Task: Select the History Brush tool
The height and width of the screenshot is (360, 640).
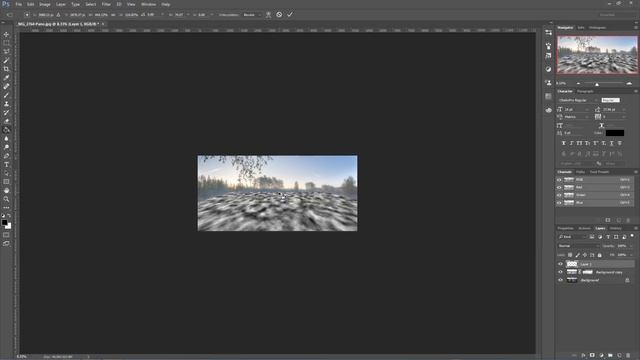Action: click(6, 113)
